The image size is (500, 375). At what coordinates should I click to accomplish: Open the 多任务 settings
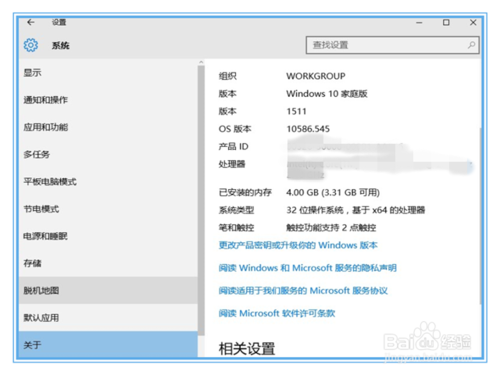point(108,154)
